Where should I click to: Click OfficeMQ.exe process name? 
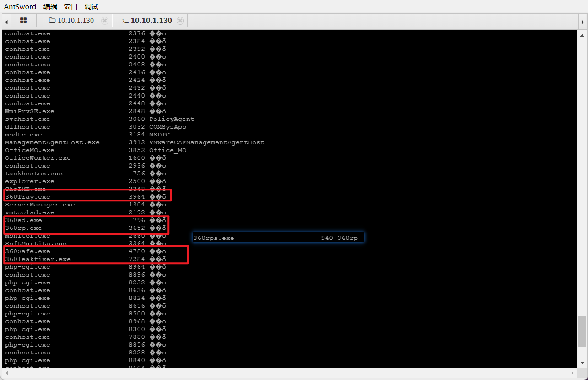pos(29,150)
